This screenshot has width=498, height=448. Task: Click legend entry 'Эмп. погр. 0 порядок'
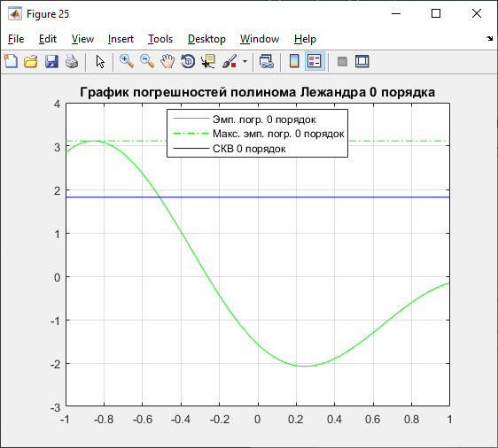click(264, 120)
